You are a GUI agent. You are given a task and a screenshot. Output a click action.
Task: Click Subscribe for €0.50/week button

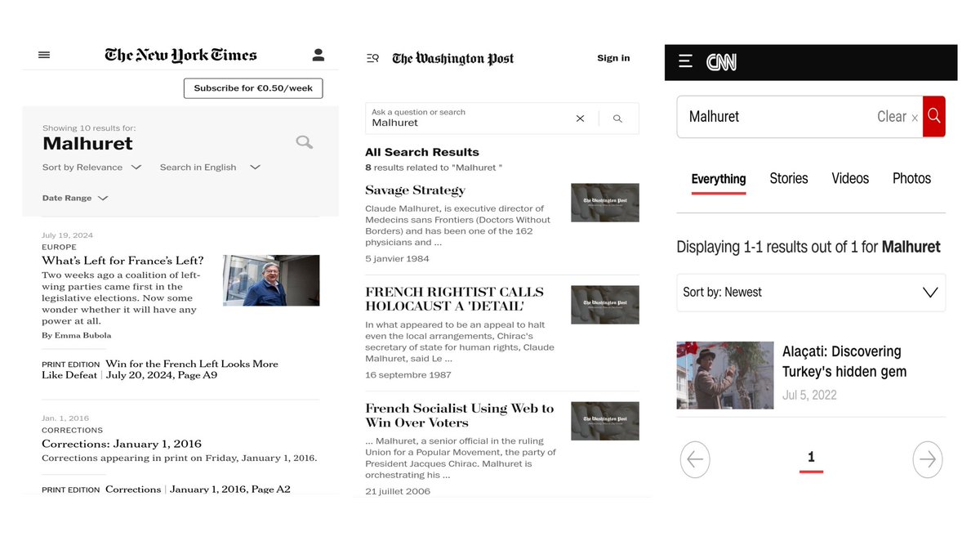(253, 88)
